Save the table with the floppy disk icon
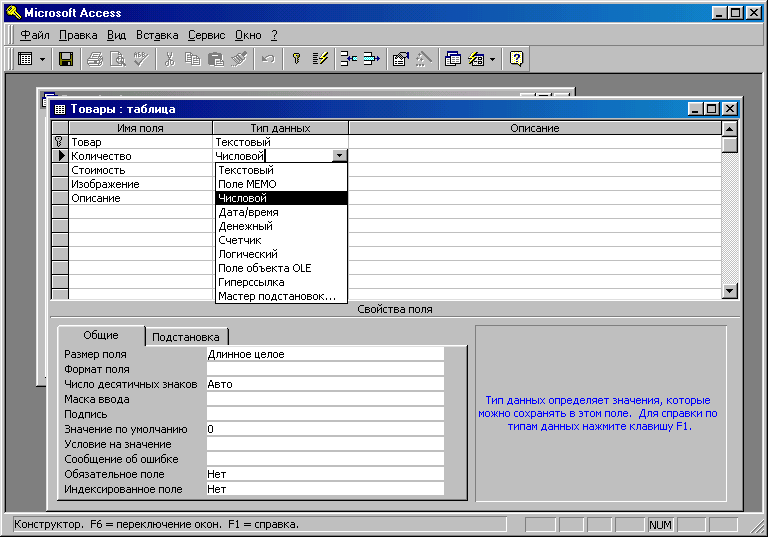This screenshot has height=537, width=768. pos(66,59)
